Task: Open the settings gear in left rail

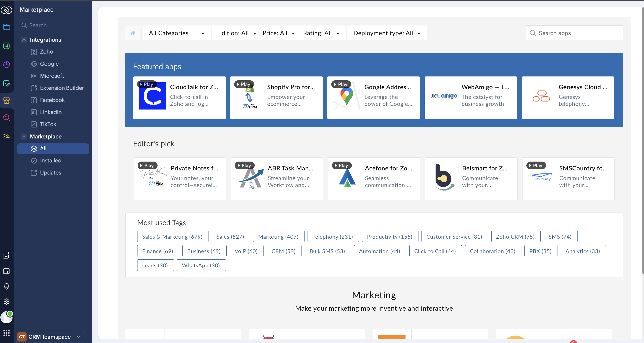Action: coord(6,302)
